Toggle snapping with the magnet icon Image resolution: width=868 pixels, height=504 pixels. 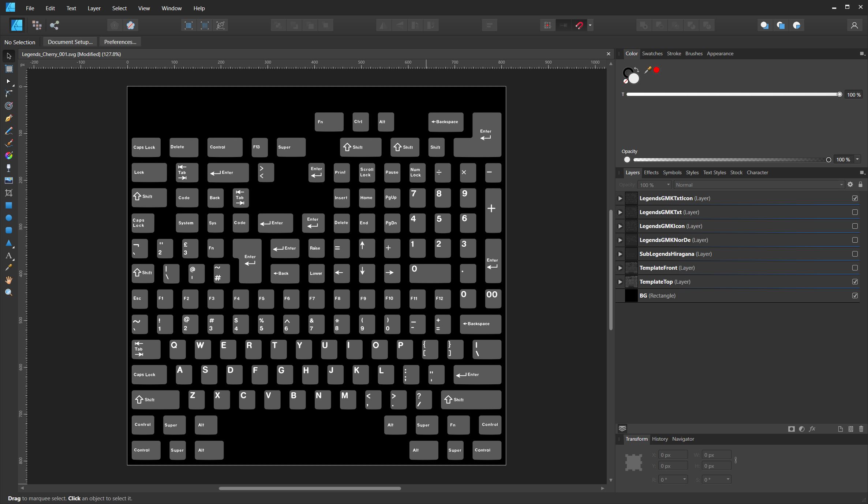pyautogui.click(x=579, y=25)
